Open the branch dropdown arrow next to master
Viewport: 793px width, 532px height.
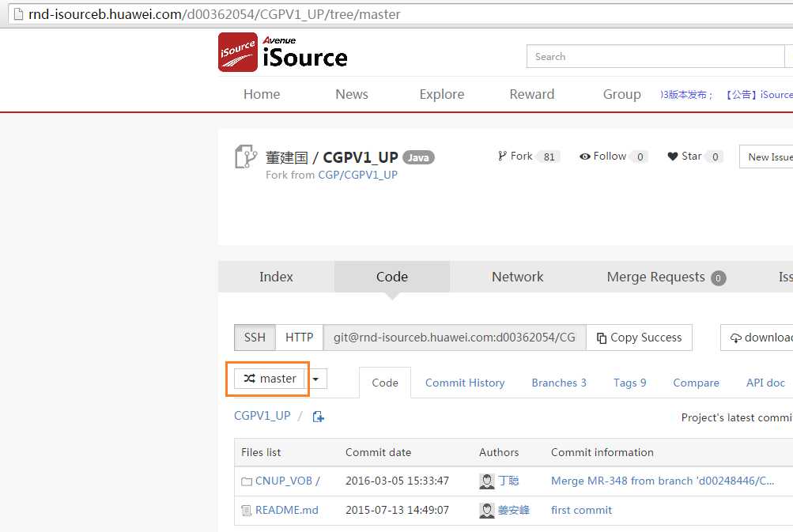tap(315, 379)
